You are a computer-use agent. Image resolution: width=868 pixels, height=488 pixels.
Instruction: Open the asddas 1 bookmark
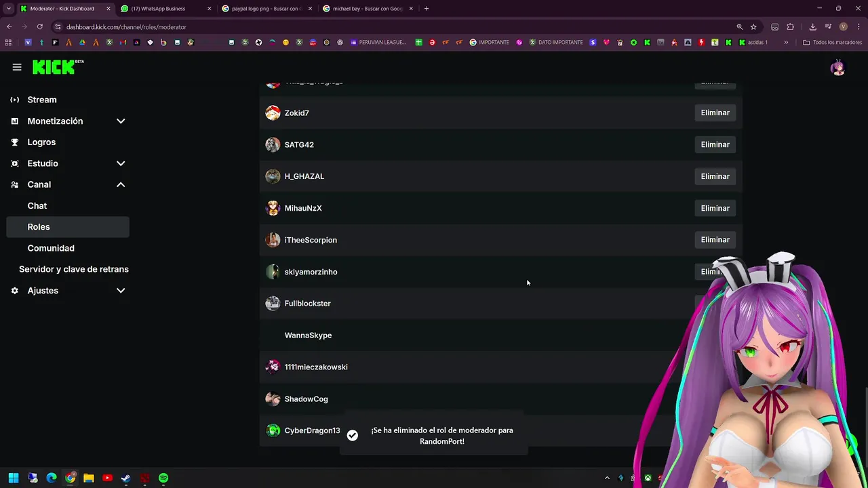753,42
